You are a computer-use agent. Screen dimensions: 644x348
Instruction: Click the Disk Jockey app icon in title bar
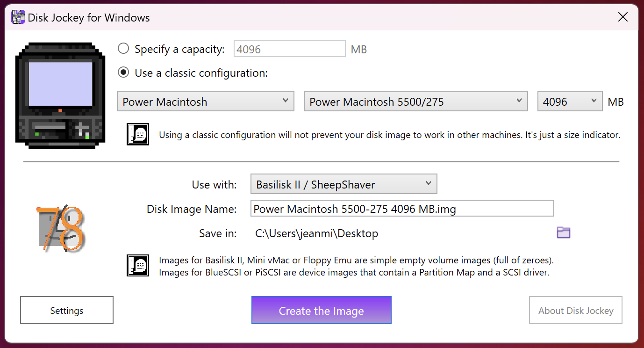pyautogui.click(x=18, y=18)
